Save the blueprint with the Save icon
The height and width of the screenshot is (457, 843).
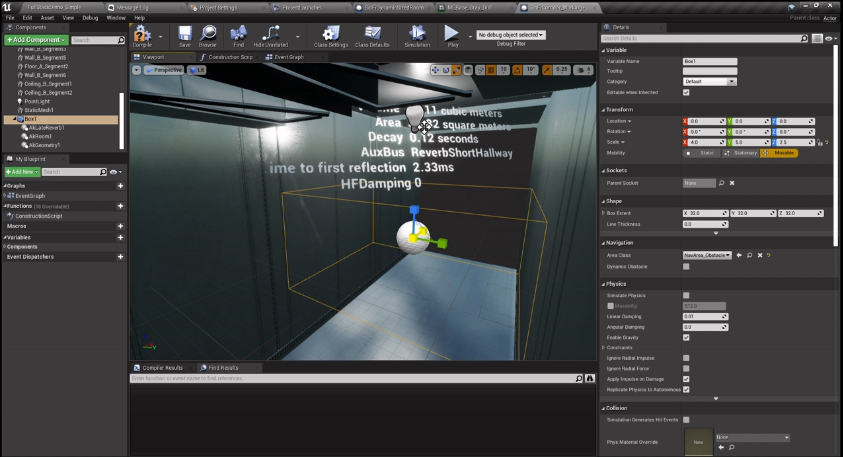pyautogui.click(x=185, y=35)
